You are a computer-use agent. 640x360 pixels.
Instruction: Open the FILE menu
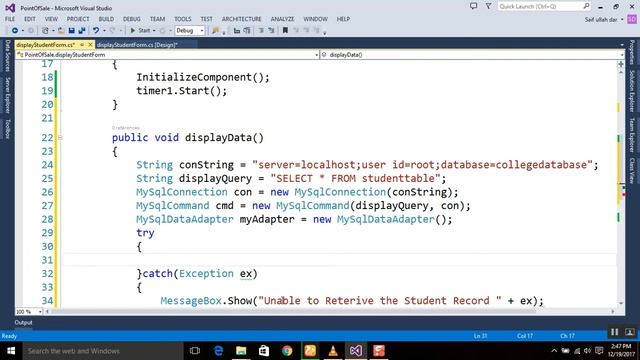(x=10, y=19)
